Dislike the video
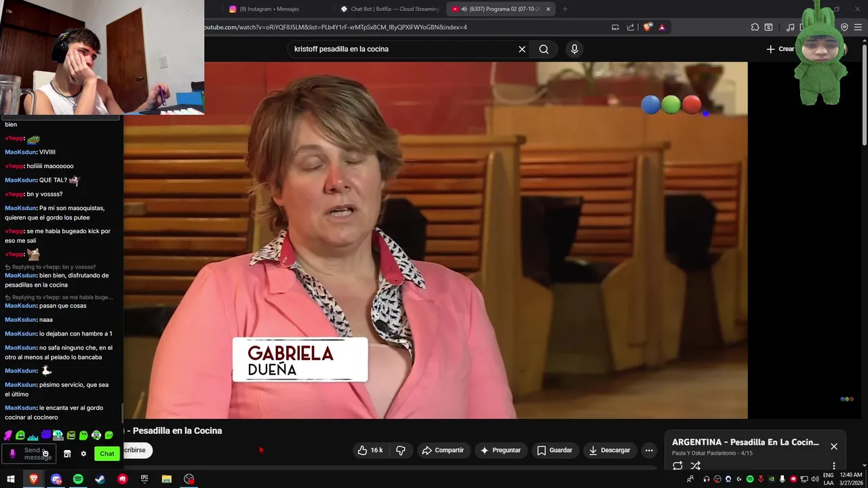Viewport: 868px width, 488px height. [401, 450]
